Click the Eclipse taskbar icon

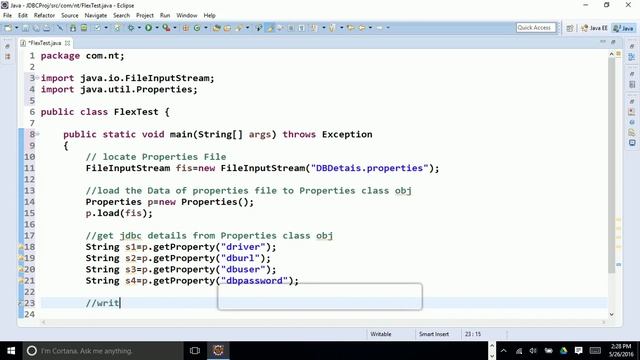[218, 351]
